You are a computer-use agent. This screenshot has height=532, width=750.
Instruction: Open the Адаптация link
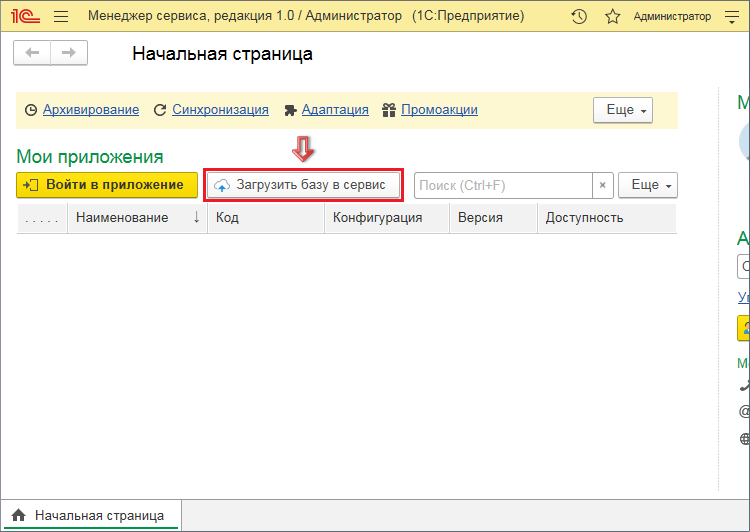pyautogui.click(x=335, y=110)
